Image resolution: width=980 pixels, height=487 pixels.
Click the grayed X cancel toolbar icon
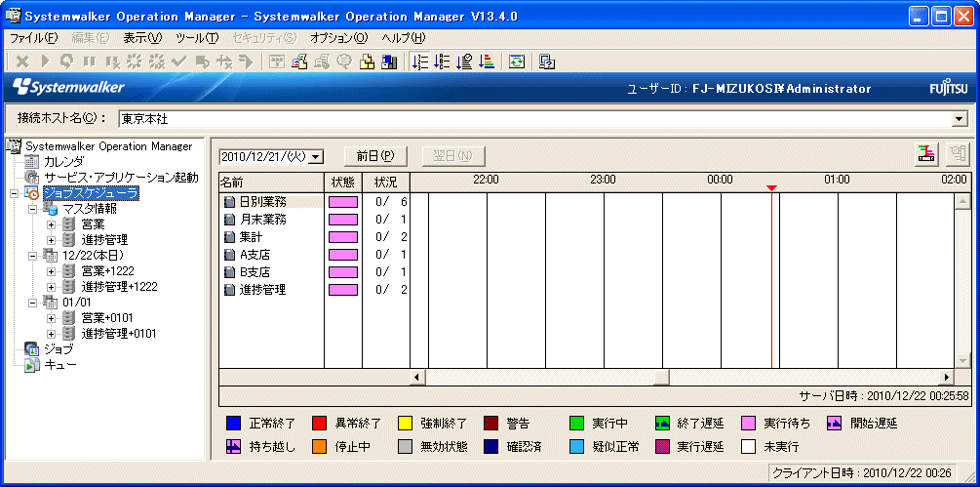pos(21,61)
